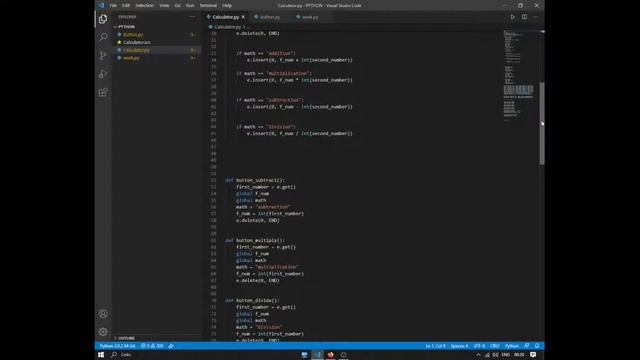Show hidden system tray icons

478,355
